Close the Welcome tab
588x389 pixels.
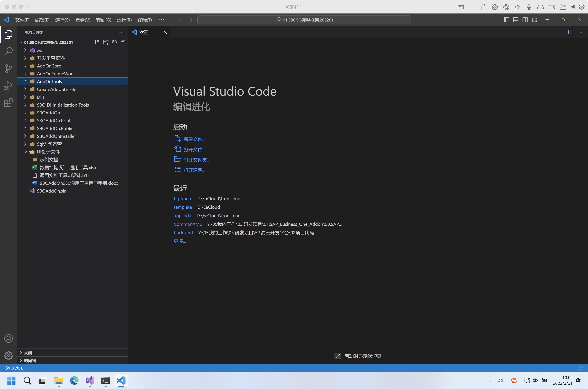(165, 32)
